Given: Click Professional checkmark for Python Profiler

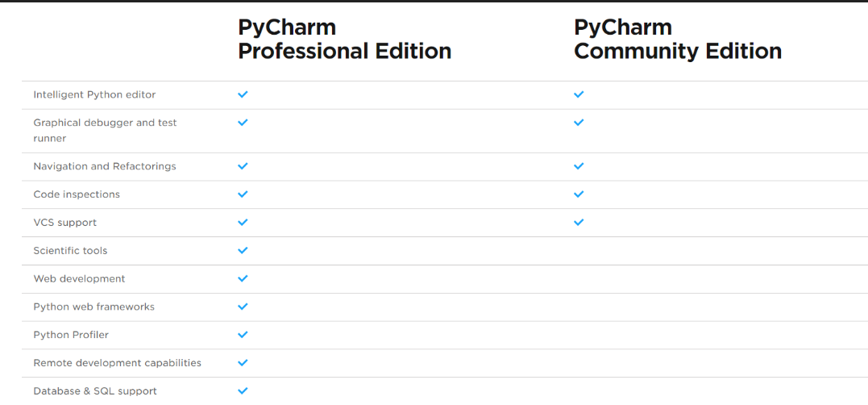Looking at the screenshot, I should [x=243, y=334].
